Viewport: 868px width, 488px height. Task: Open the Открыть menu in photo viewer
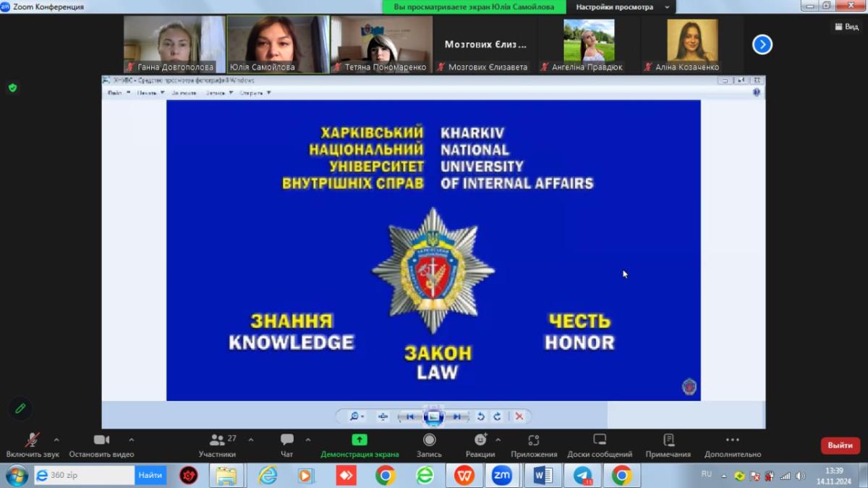[x=255, y=93]
